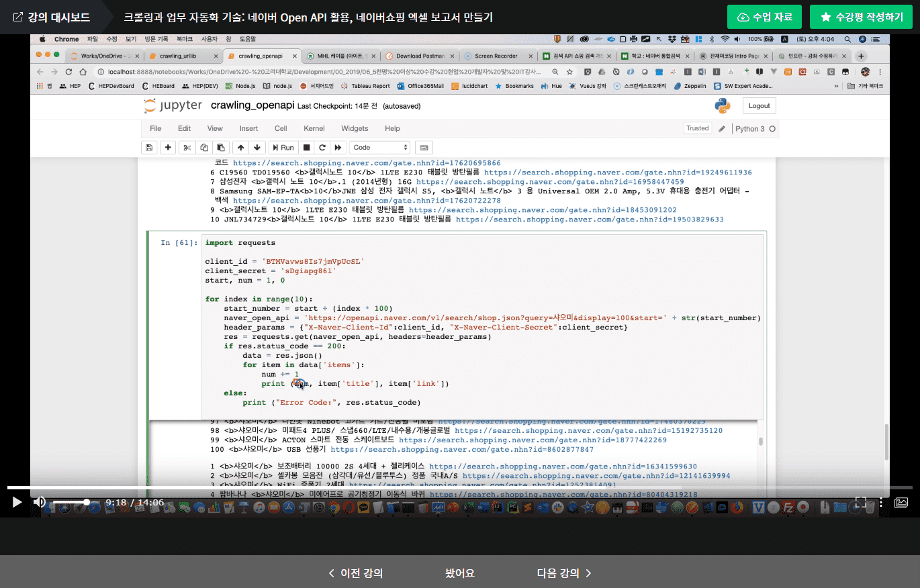
Task: Open the Jupyter Kernel menu
Action: [x=314, y=128]
